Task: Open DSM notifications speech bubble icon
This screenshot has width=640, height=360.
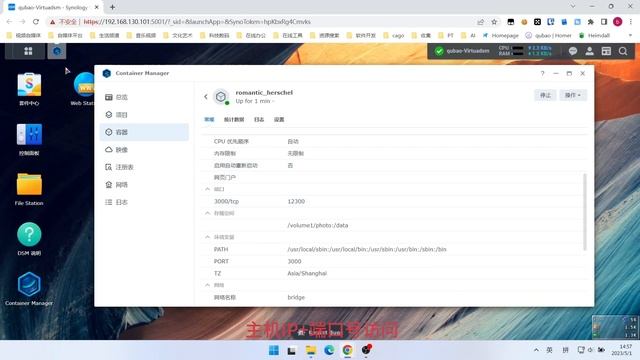Action: click(x=573, y=51)
